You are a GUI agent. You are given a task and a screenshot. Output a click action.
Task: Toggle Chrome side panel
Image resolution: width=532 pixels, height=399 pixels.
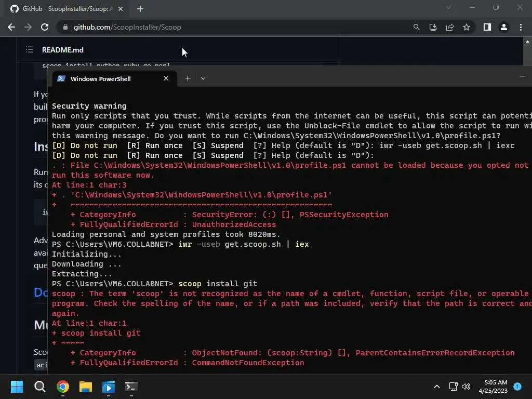pyautogui.click(x=487, y=27)
